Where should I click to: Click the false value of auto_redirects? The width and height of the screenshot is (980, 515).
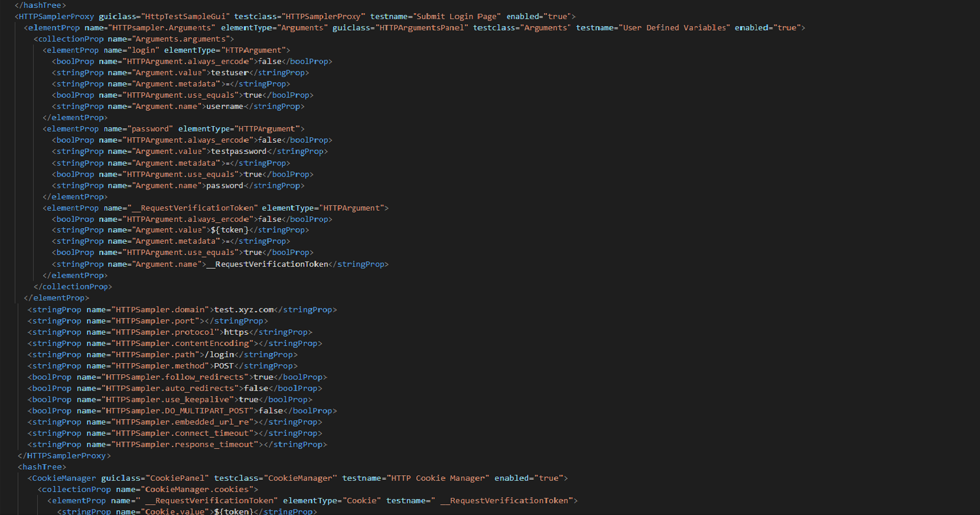click(256, 388)
